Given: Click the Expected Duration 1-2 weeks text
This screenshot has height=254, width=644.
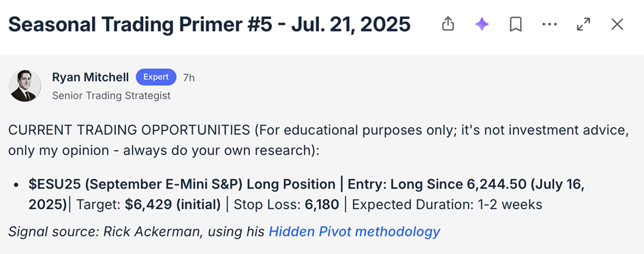Looking at the screenshot, I should (447, 204).
